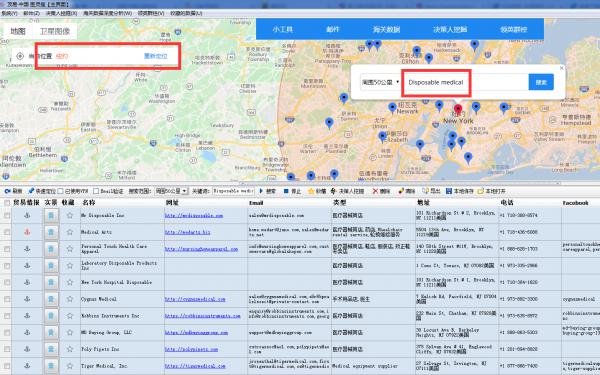Click the refresh icon in the results toolbar

tap(7, 191)
